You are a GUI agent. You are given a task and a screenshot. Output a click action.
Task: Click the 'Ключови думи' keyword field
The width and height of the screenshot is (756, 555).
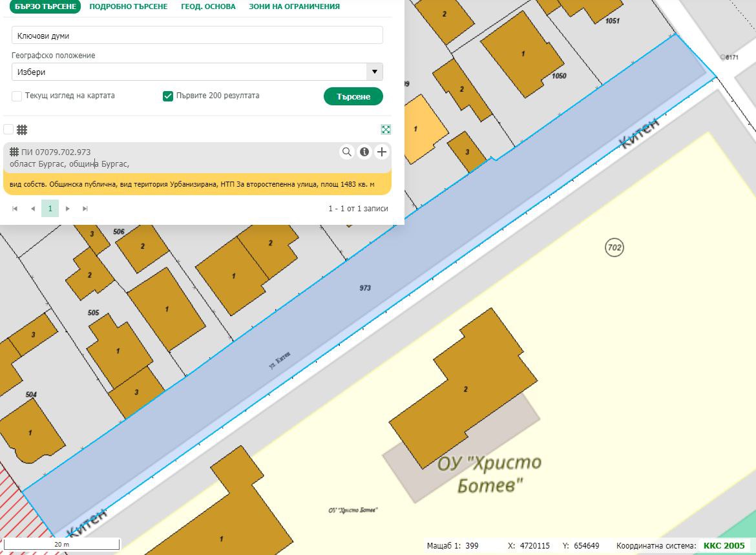click(x=197, y=36)
